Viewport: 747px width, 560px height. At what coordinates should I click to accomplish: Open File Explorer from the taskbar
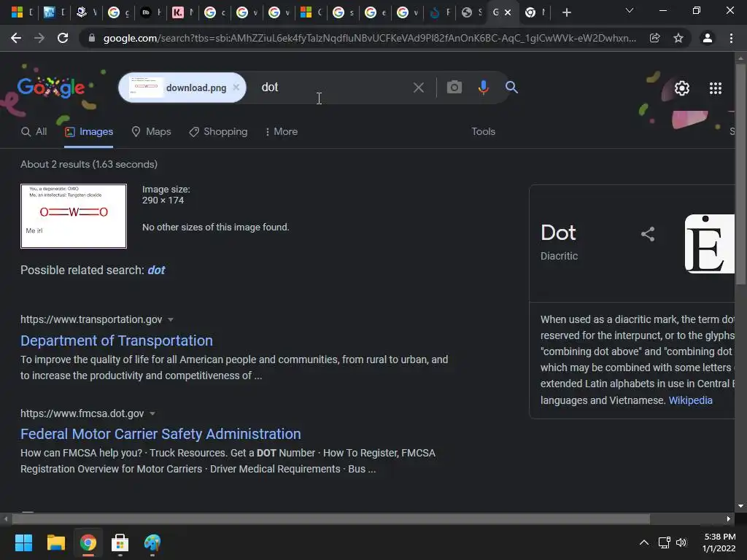[55, 542]
